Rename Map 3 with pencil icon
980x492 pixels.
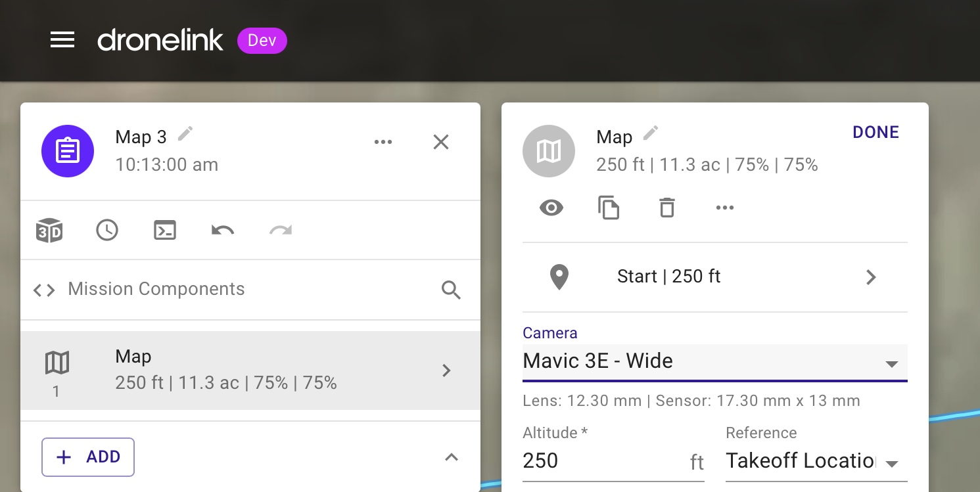point(186,134)
